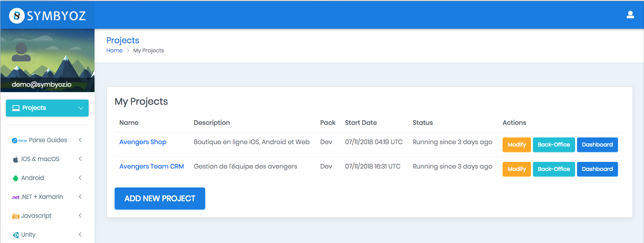Go to Home breadcrumb link

(x=114, y=50)
